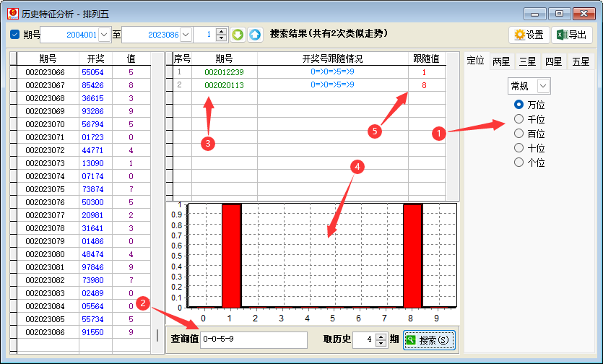
Task: Click the red bar for digit 1
Action: coord(231,256)
